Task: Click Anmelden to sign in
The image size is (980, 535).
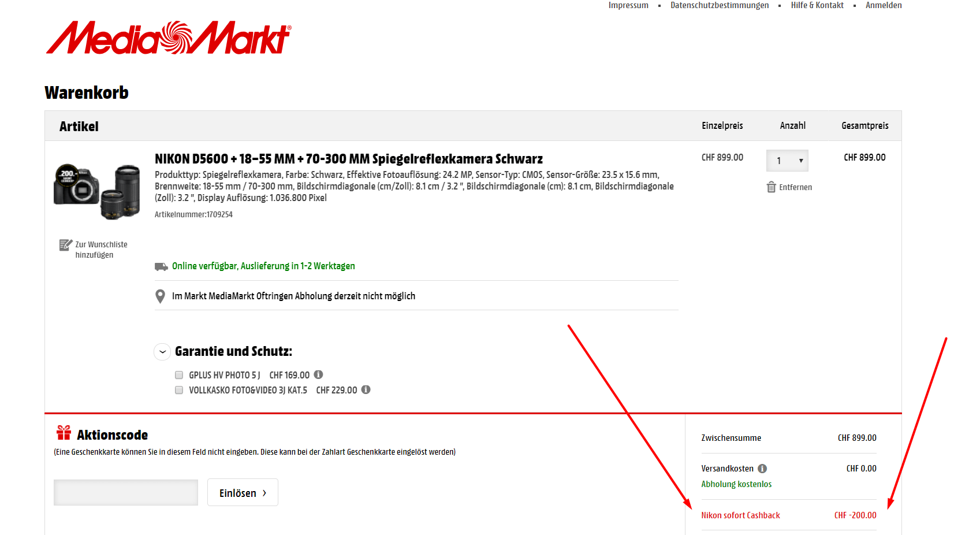Action: 884,5
